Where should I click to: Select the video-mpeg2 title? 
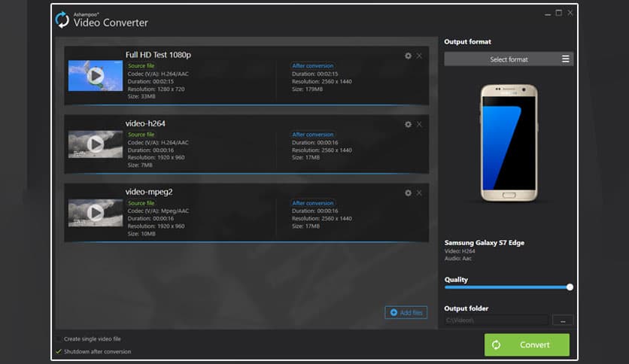pos(149,192)
